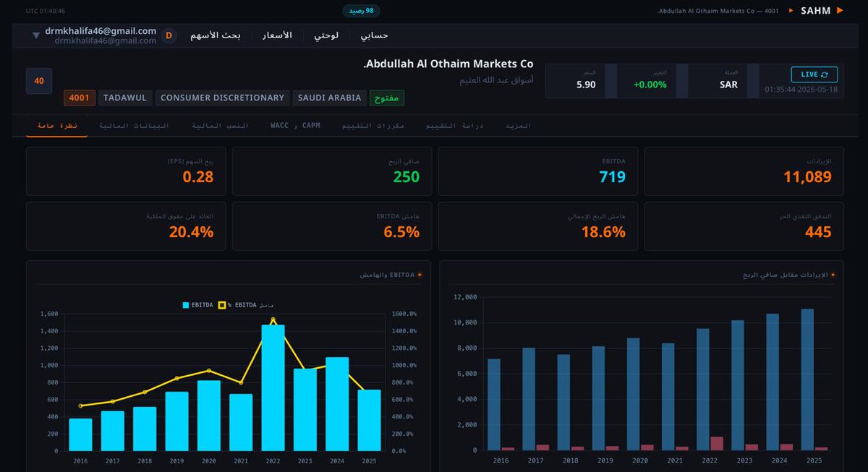Click the 2024 EBITDA bar
The image size is (868, 472).
pyautogui.click(x=337, y=403)
